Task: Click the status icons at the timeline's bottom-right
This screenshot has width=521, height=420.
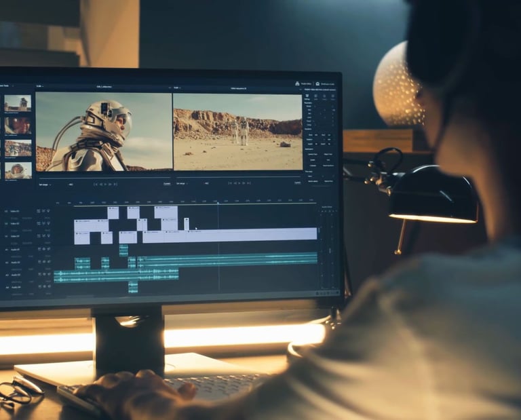Action: pyautogui.click(x=327, y=293)
